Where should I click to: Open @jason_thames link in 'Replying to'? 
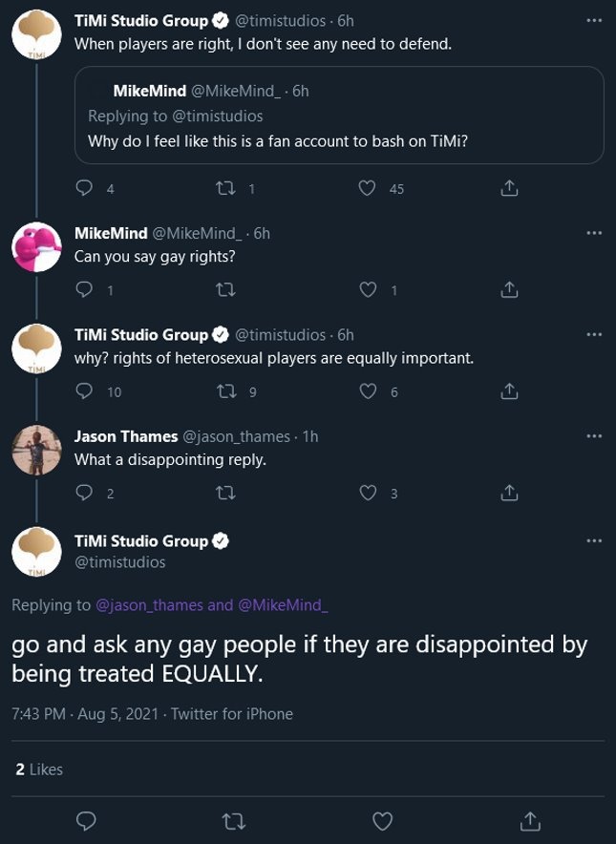(x=150, y=604)
